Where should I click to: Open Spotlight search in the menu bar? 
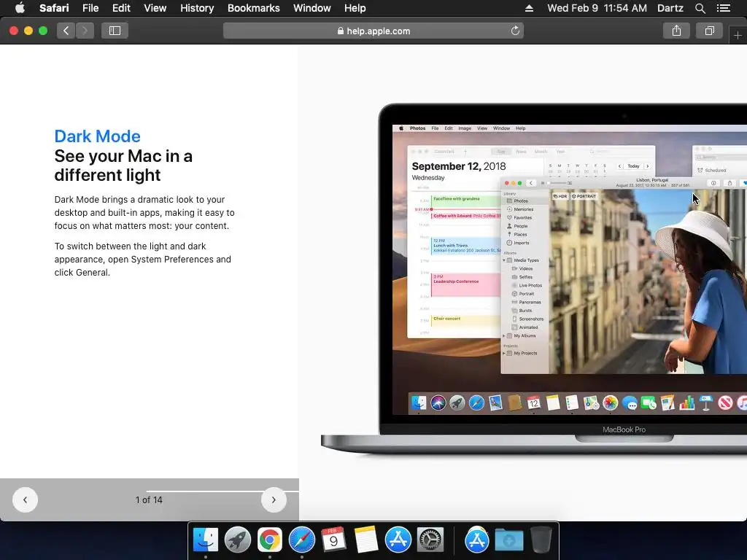[700, 8]
